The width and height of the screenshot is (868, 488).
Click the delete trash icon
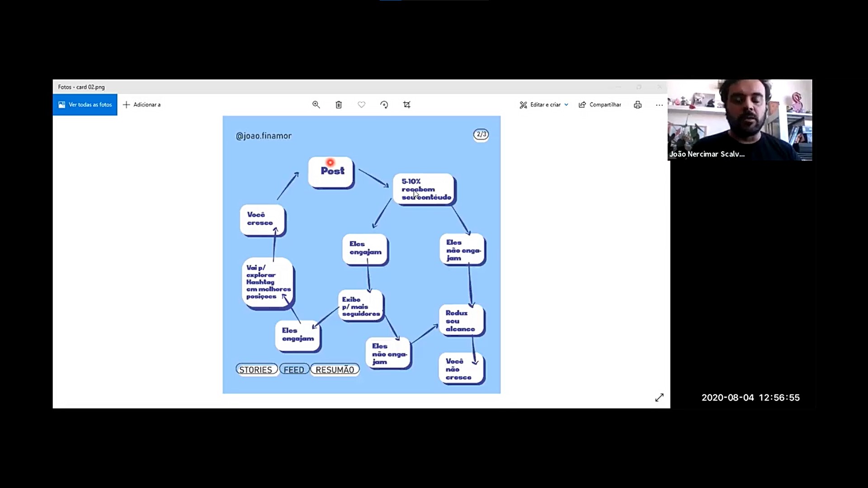tap(339, 104)
